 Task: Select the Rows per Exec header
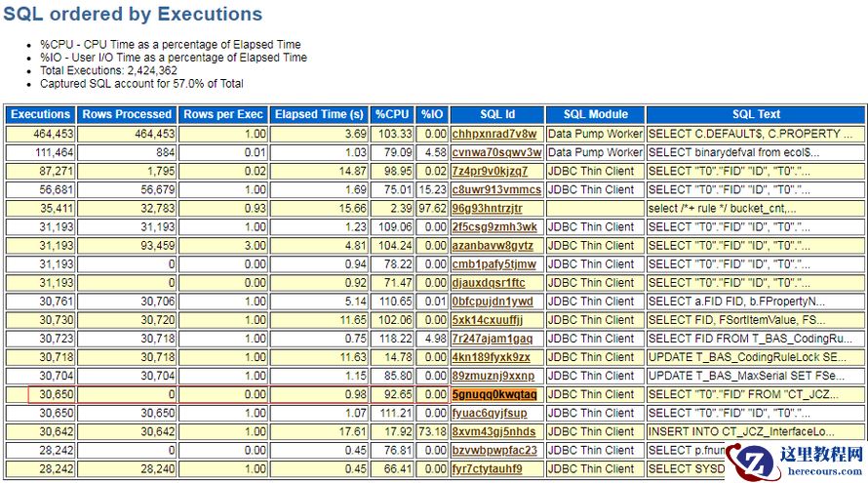[x=223, y=115]
